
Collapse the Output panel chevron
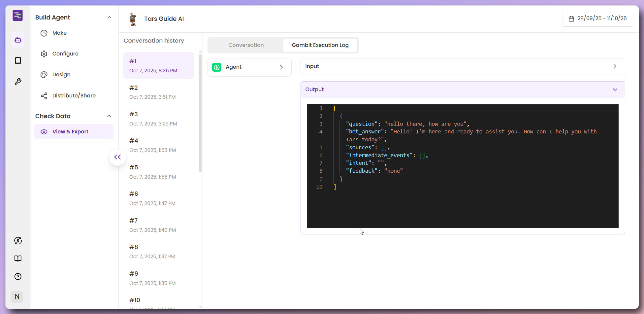(x=615, y=89)
